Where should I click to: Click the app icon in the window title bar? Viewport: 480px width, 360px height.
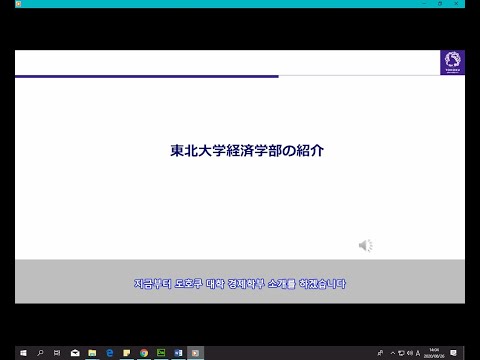click(x=19, y=4)
